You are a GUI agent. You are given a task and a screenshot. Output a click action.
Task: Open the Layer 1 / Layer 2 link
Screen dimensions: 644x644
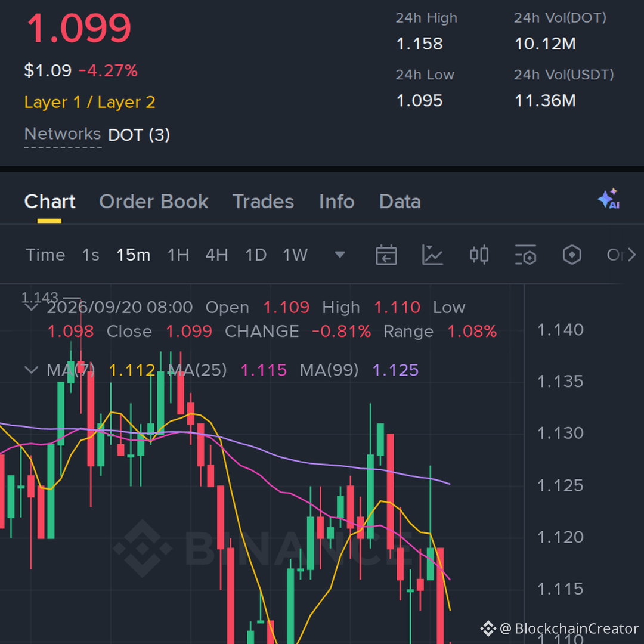click(x=89, y=103)
